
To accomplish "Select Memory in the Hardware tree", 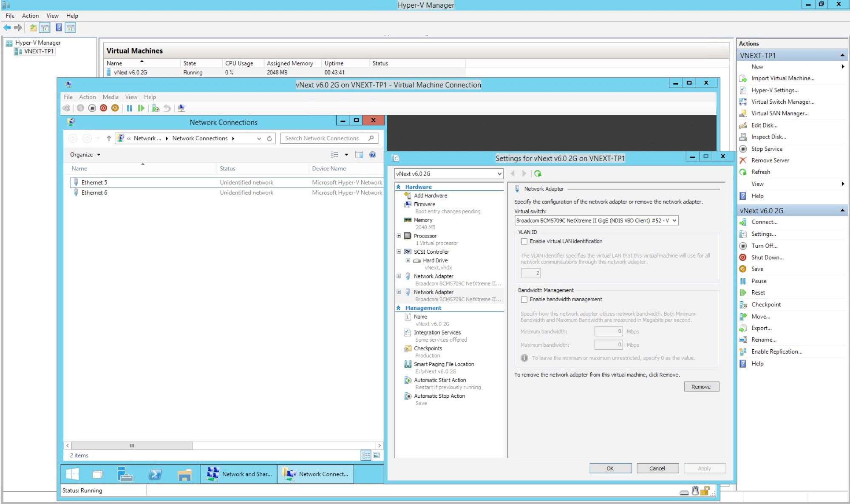I will click(x=423, y=220).
